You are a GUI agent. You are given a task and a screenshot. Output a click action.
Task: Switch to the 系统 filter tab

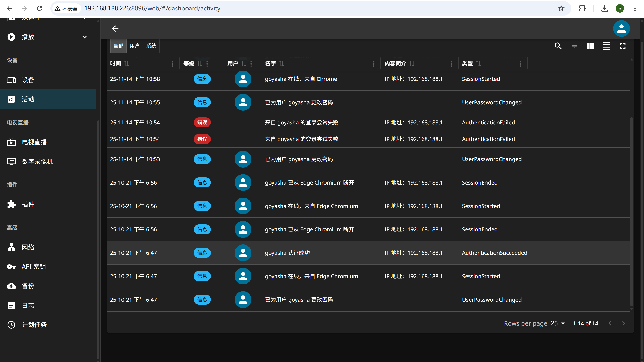point(151,46)
